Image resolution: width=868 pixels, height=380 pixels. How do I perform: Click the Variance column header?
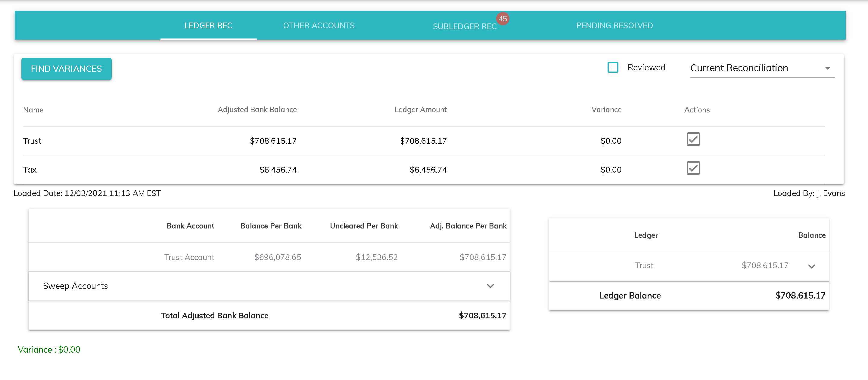(606, 110)
